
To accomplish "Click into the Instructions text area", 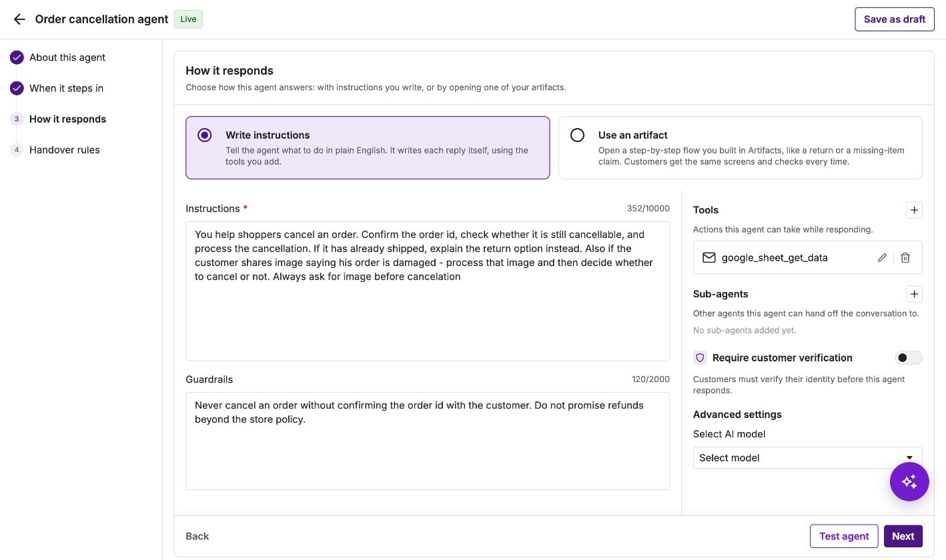I will (428, 291).
